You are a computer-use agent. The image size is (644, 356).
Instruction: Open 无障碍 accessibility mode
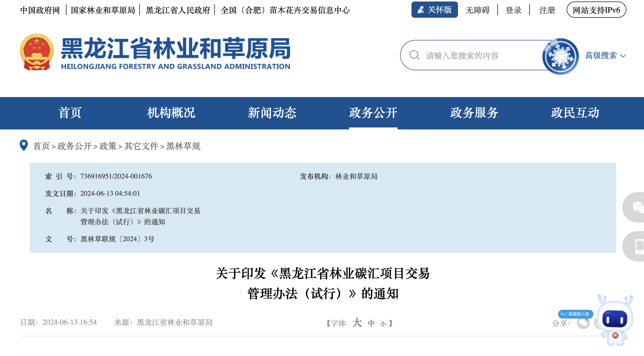(477, 10)
